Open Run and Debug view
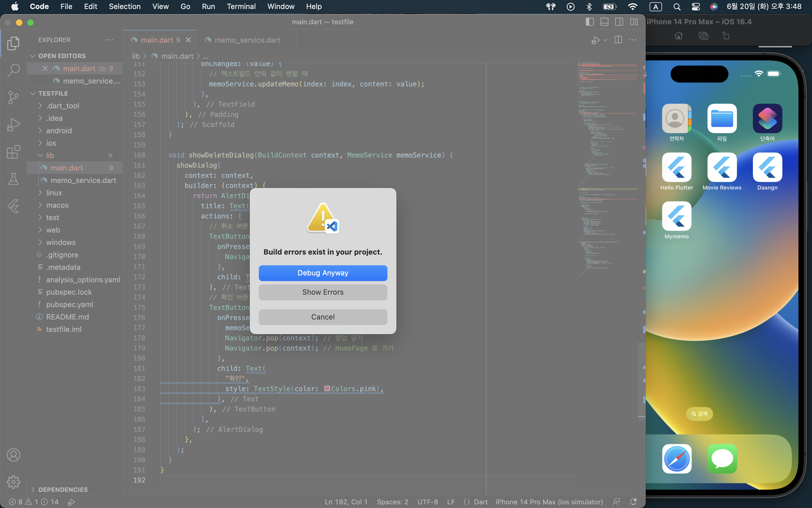 (x=14, y=125)
